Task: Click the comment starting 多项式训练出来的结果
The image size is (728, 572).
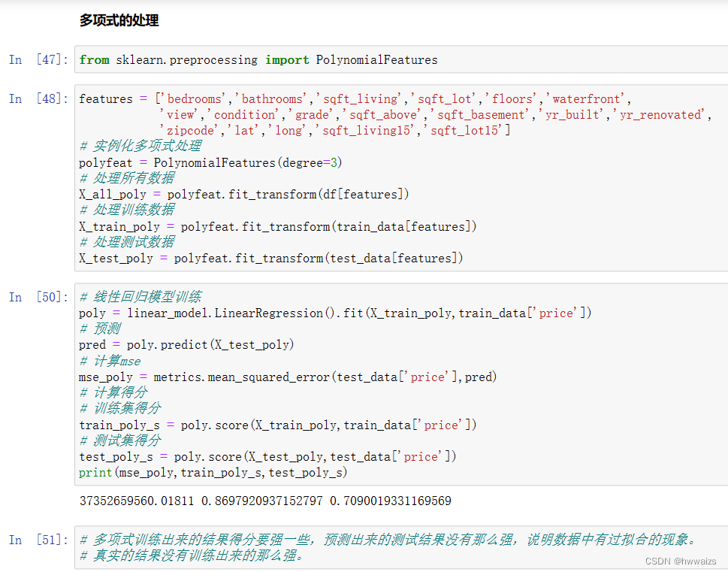Action: pos(389,540)
